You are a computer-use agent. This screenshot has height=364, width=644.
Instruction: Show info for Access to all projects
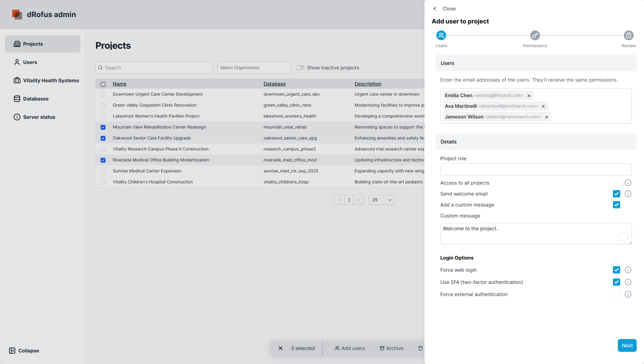coord(628,183)
